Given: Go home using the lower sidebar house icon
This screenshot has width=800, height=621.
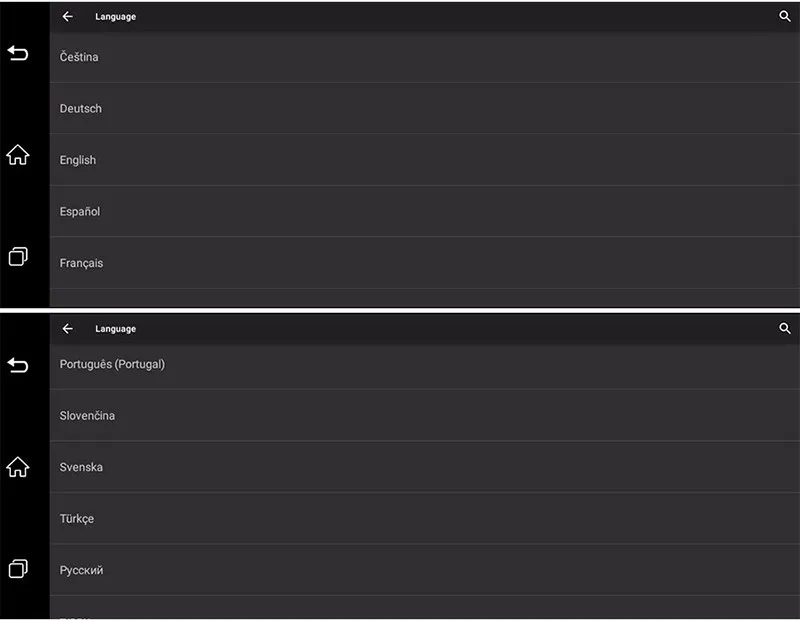Looking at the screenshot, I should point(18,467).
